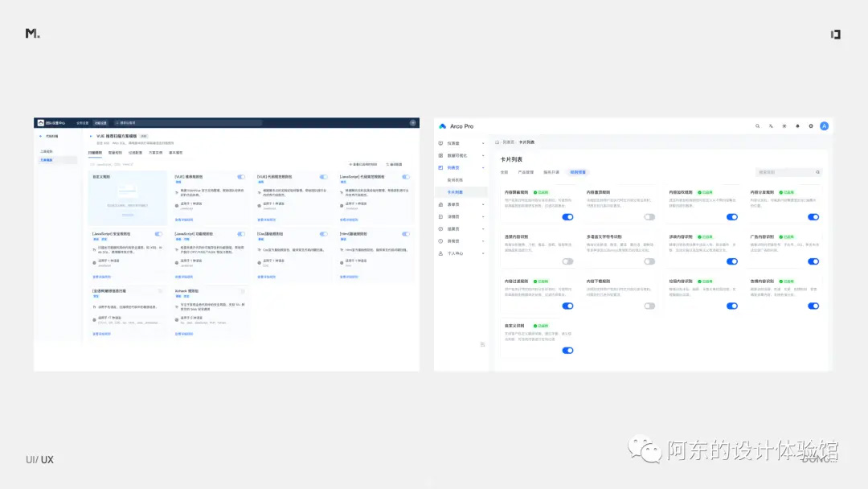Click 列表页 in the Arco Pro breadcrumb
The height and width of the screenshot is (489, 868).
point(508,142)
